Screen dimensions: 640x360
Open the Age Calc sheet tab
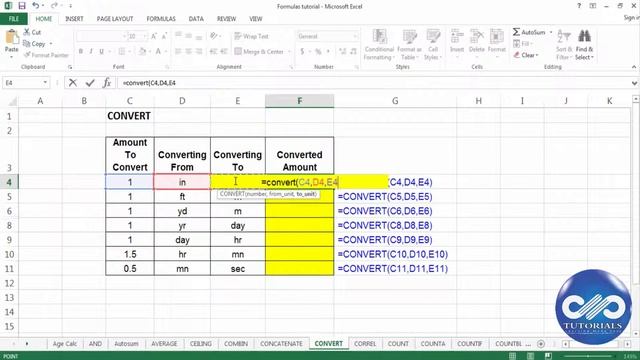click(x=64, y=344)
